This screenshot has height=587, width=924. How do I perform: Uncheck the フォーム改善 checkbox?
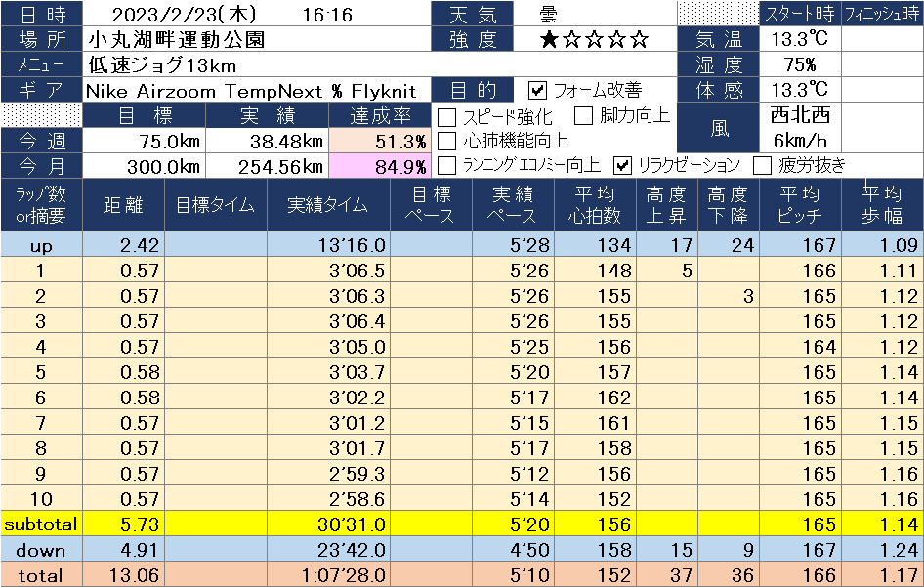(x=537, y=91)
